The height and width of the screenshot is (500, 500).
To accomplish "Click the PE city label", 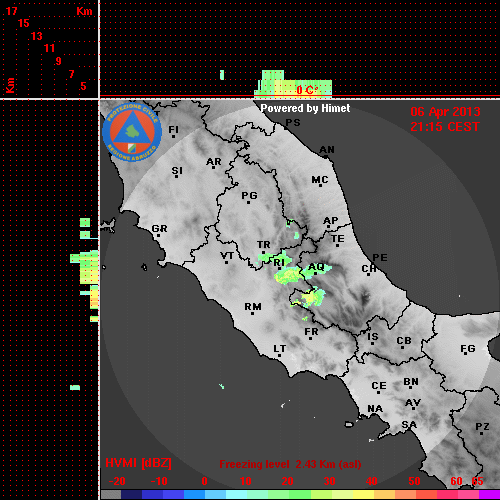I will (x=380, y=258).
